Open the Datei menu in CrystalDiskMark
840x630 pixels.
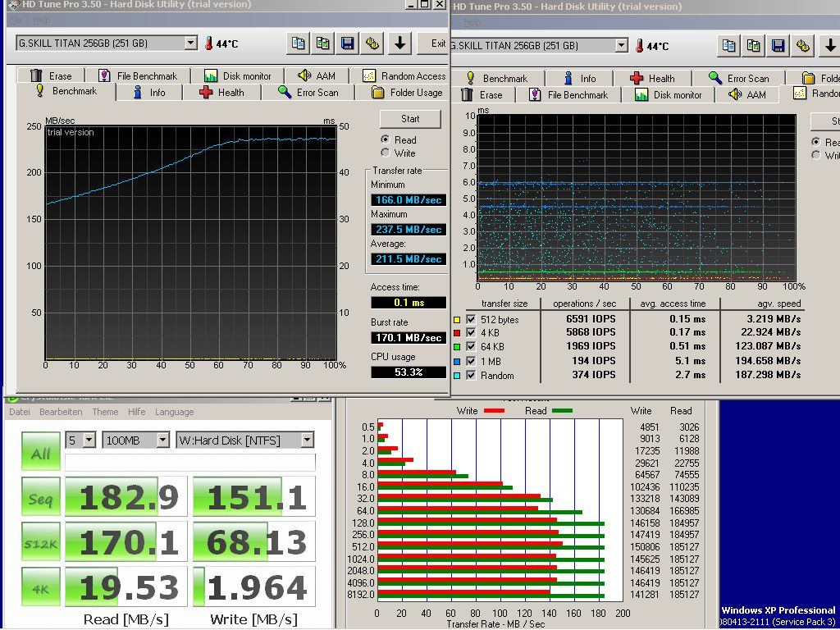pos(20,412)
